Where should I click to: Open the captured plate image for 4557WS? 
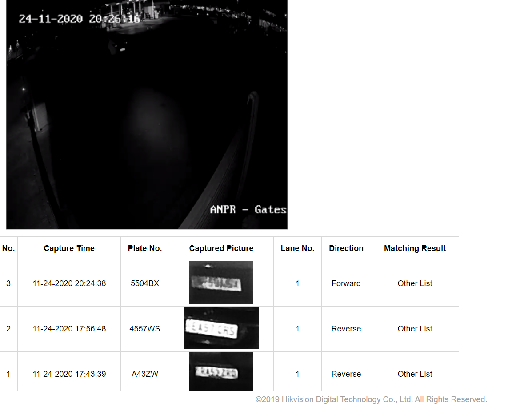pyautogui.click(x=221, y=328)
